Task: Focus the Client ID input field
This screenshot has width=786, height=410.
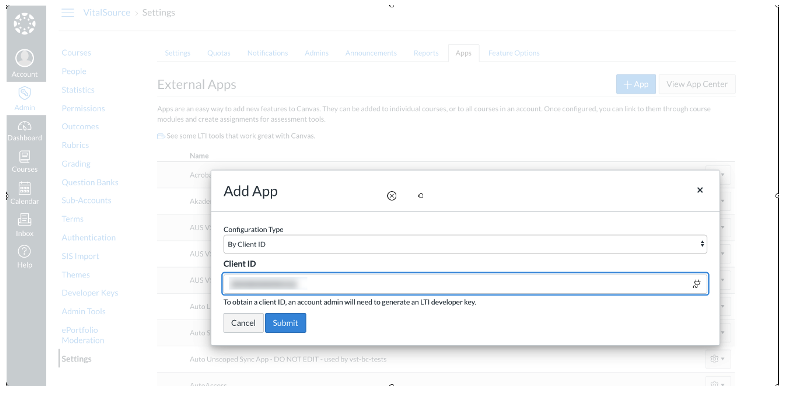Action: coord(465,284)
